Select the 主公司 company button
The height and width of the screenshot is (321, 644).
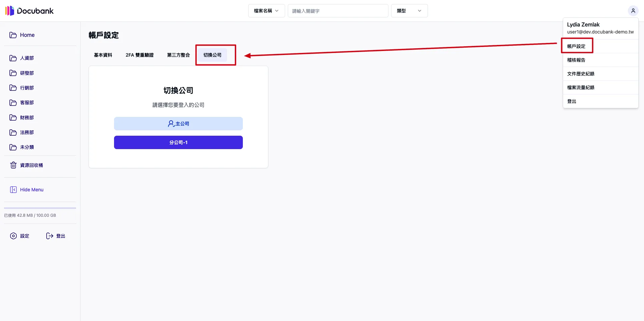click(x=178, y=124)
